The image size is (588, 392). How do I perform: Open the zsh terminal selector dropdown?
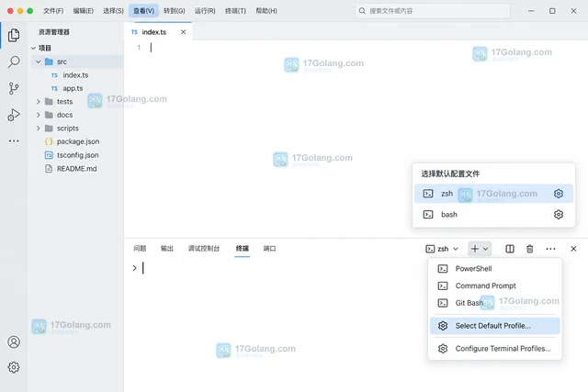coord(442,249)
